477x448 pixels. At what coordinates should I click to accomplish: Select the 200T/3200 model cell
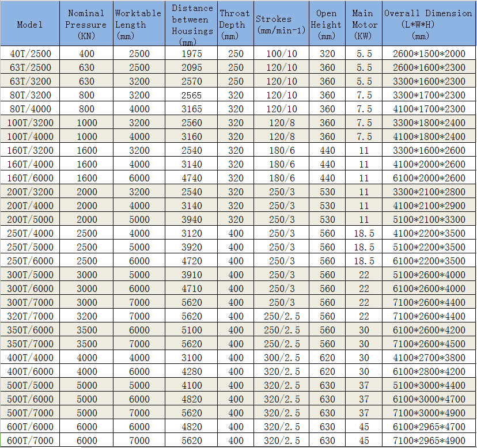tap(31, 192)
